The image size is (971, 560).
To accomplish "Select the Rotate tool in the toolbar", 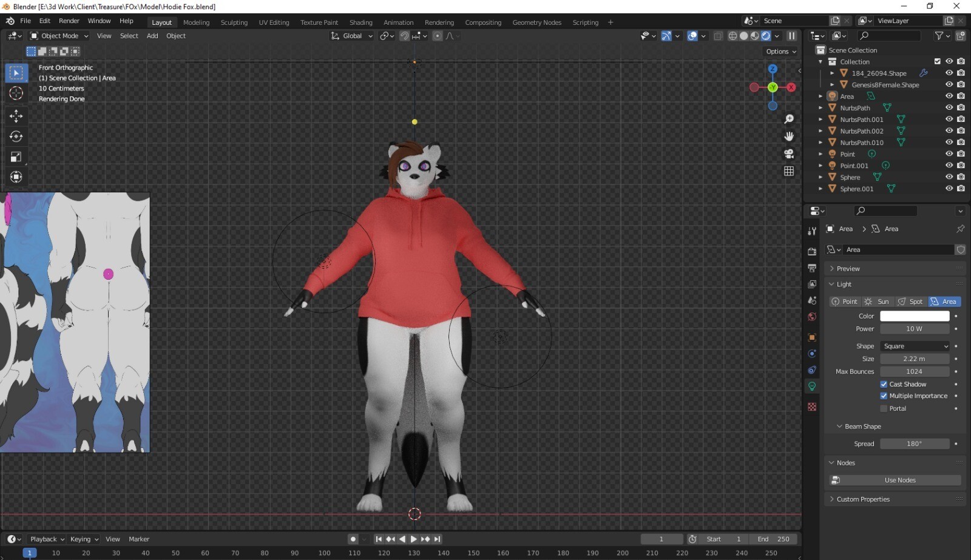I will 16,137.
